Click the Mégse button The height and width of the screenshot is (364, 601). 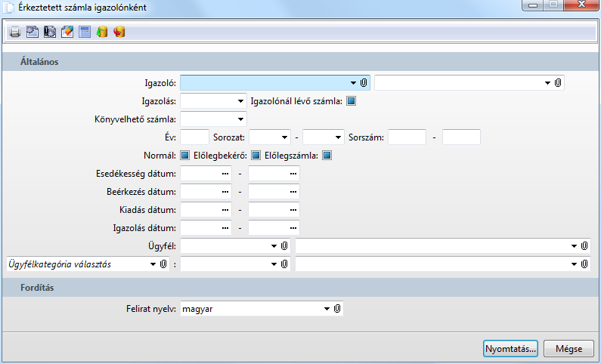coord(568,349)
